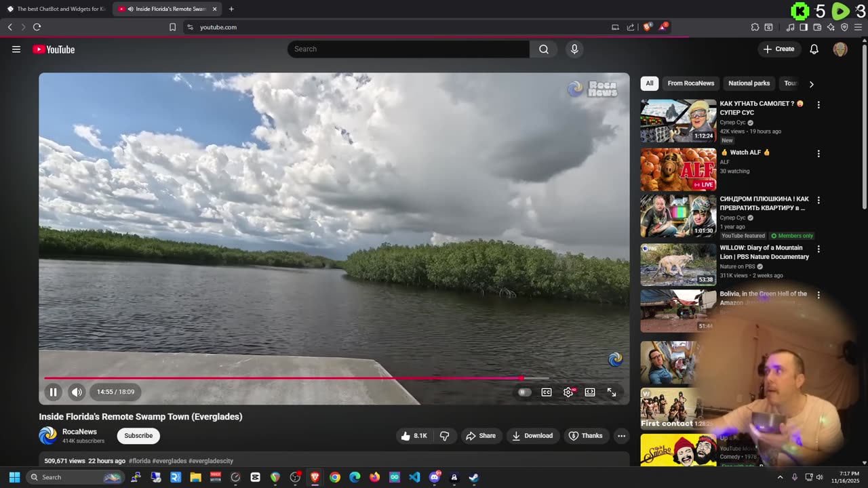868x488 pixels.
Task: Open Brave VPN shield icon
Action: (x=844, y=27)
